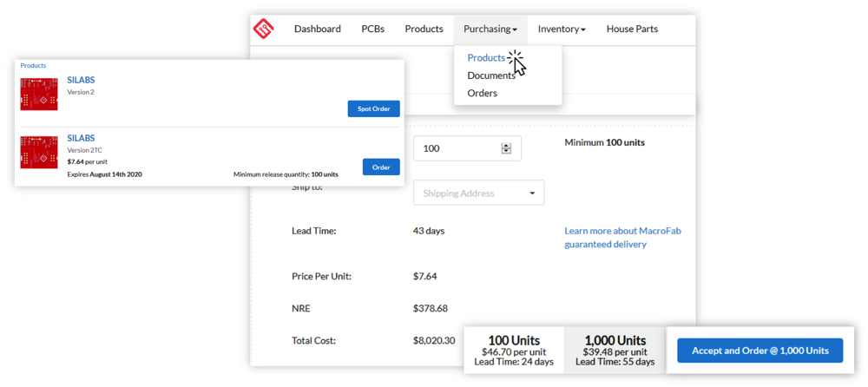868x387 pixels.
Task: Click the Products breadcrumb link
Action: [x=33, y=65]
